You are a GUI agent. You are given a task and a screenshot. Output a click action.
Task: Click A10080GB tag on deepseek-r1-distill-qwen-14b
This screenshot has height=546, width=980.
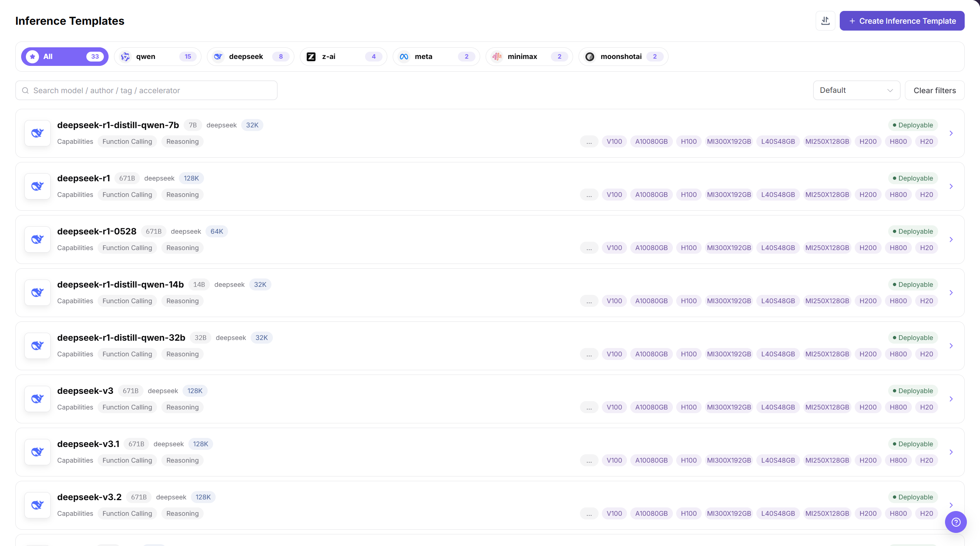click(x=651, y=301)
